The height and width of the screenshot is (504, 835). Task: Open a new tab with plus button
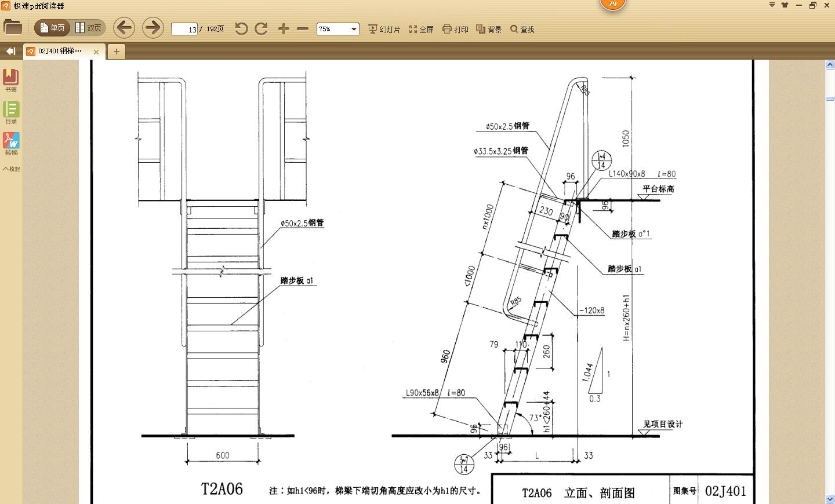(x=117, y=52)
